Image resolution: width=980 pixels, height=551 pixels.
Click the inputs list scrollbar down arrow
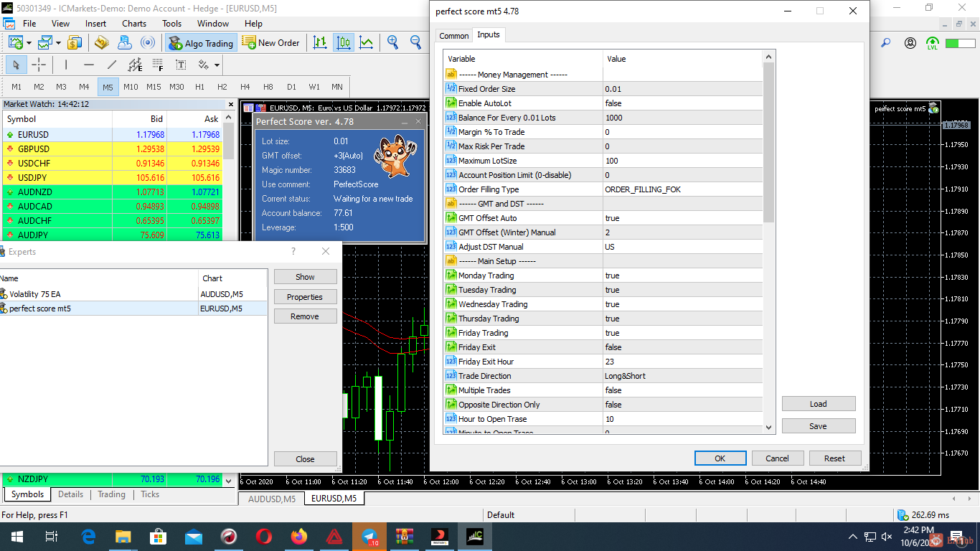pyautogui.click(x=769, y=427)
